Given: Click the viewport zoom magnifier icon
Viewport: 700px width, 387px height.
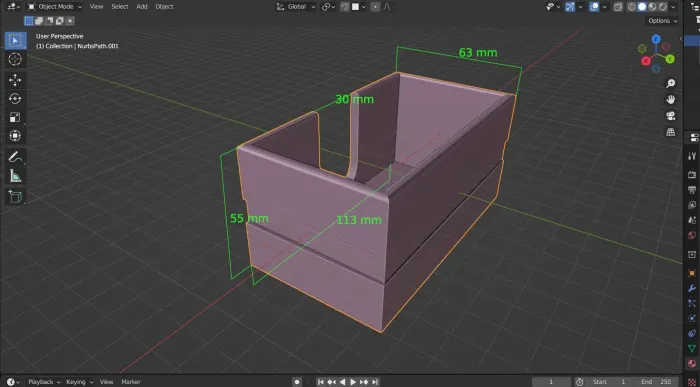Looking at the screenshot, I should coord(671,83).
